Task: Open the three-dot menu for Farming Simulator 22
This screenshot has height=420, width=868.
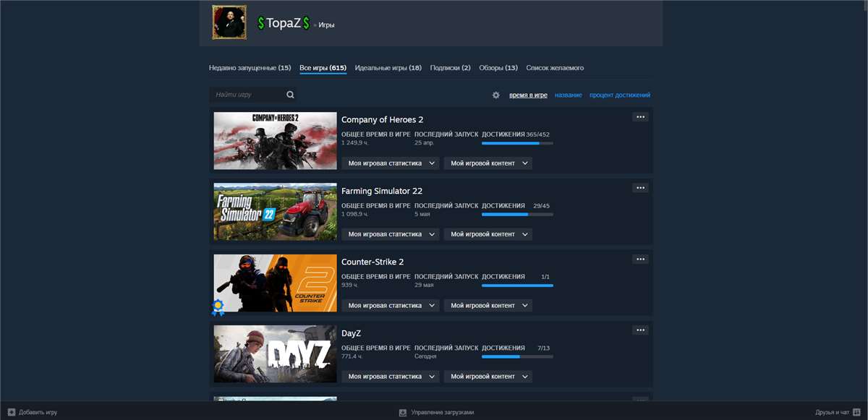Action: click(640, 188)
